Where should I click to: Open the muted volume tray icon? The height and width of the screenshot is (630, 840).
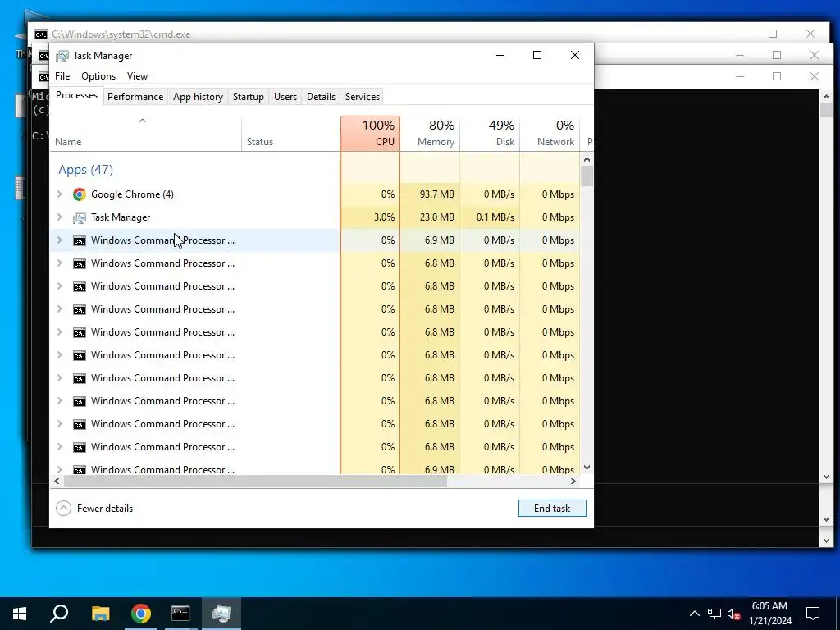tap(734, 614)
